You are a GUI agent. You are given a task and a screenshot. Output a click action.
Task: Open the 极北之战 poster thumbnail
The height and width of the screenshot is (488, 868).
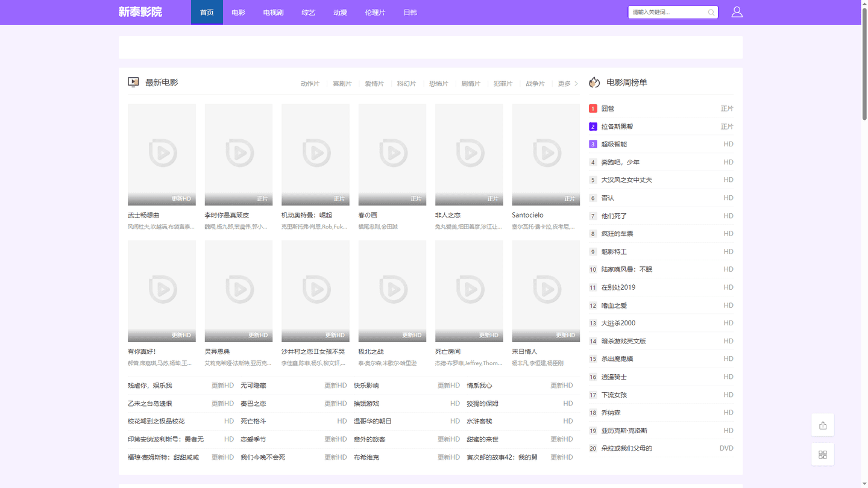392,292
